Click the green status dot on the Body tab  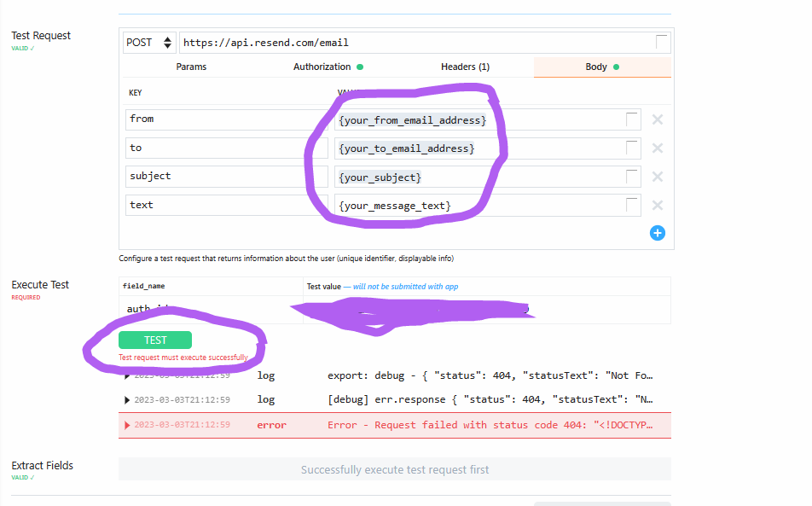click(x=617, y=66)
